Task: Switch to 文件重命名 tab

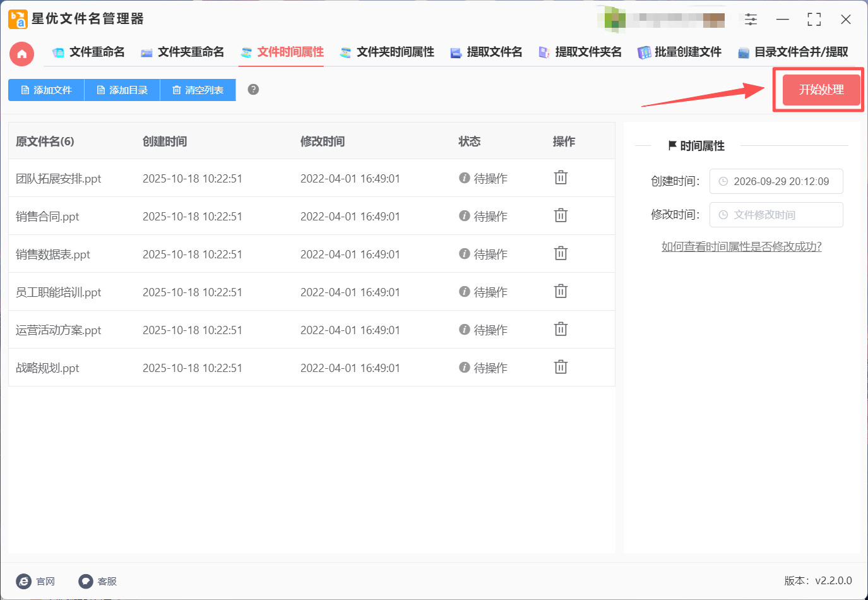Action: [88, 52]
